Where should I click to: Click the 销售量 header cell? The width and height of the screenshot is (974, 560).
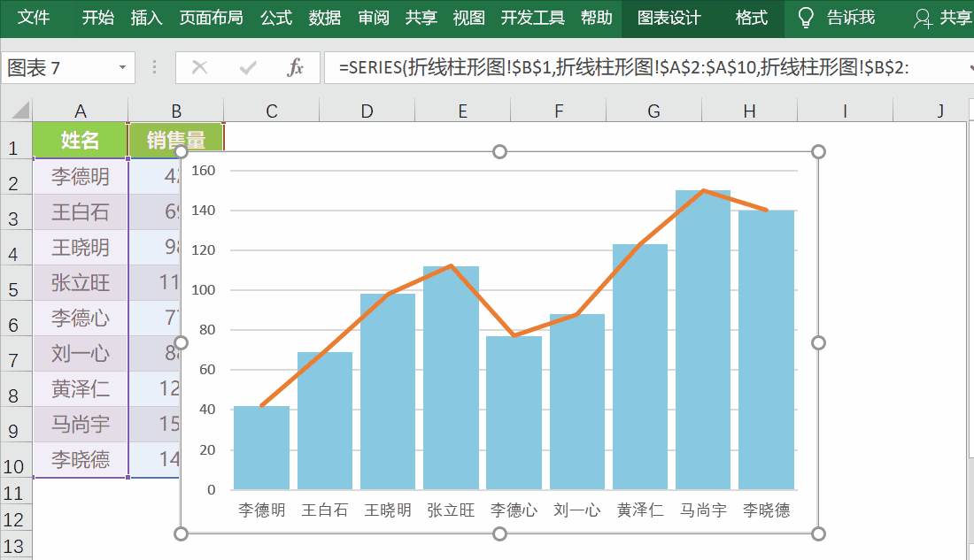(176, 141)
